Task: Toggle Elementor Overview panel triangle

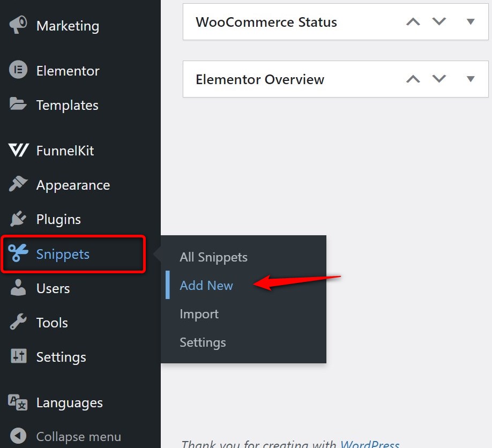Action: tap(471, 79)
